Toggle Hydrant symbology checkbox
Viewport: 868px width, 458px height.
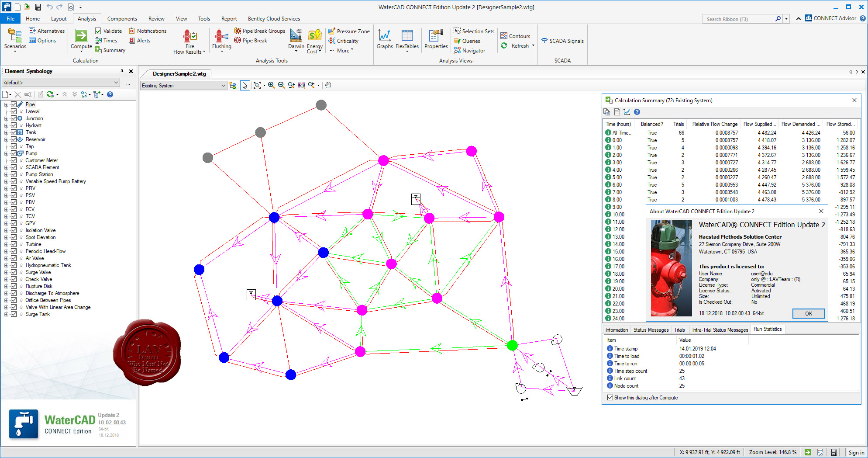coord(14,125)
